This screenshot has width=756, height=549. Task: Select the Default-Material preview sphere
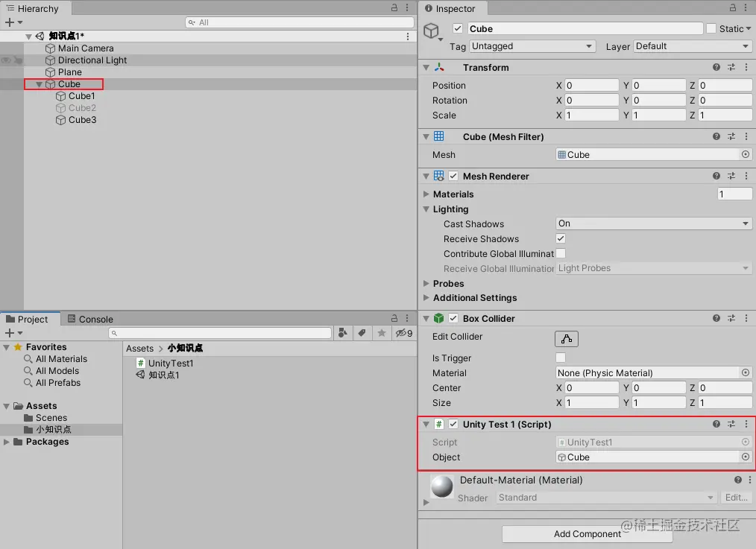point(441,486)
